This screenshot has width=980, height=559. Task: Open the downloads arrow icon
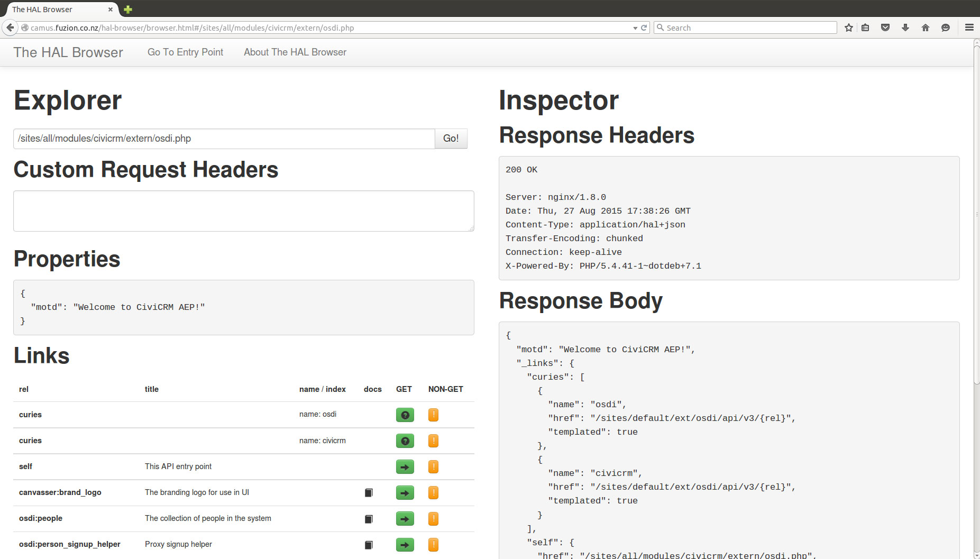905,28
